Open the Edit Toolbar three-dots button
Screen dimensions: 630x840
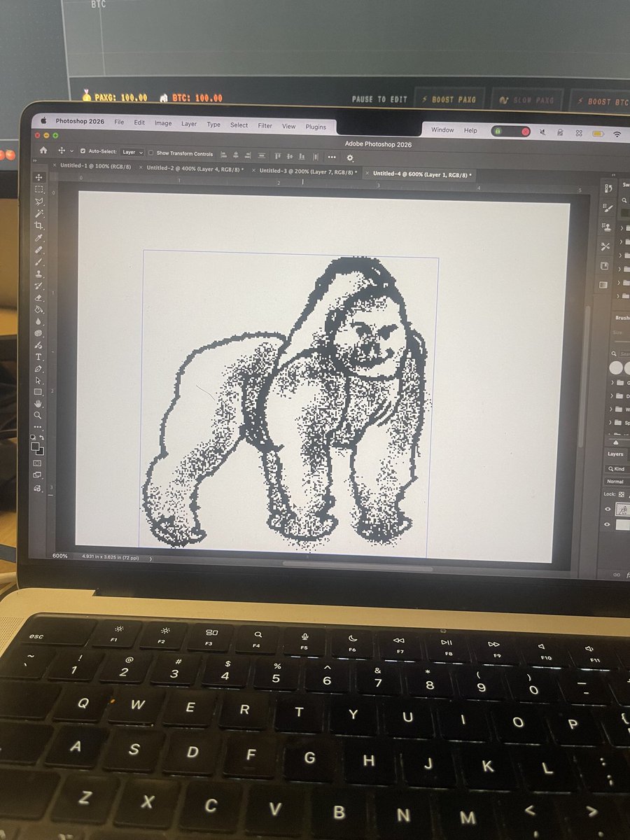pyautogui.click(x=38, y=426)
